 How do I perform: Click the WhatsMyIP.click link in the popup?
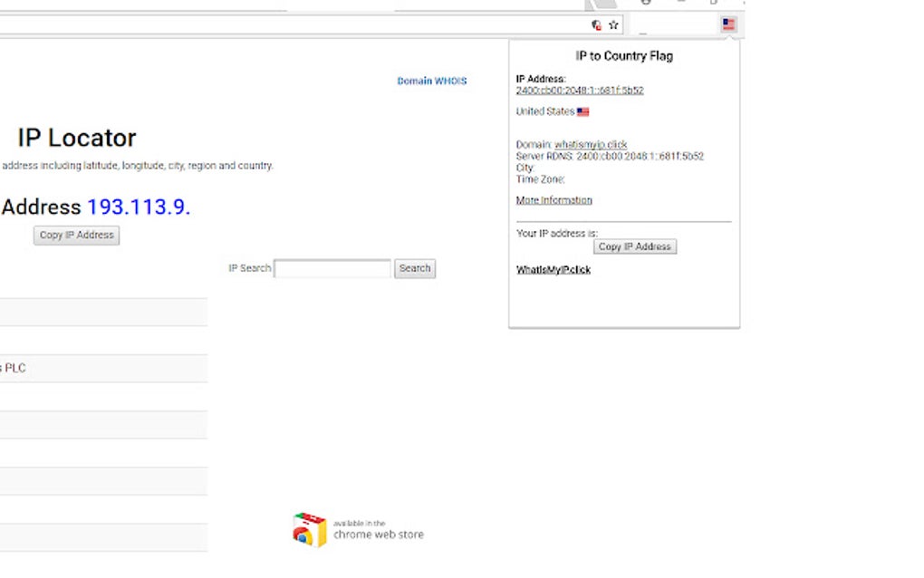(553, 269)
